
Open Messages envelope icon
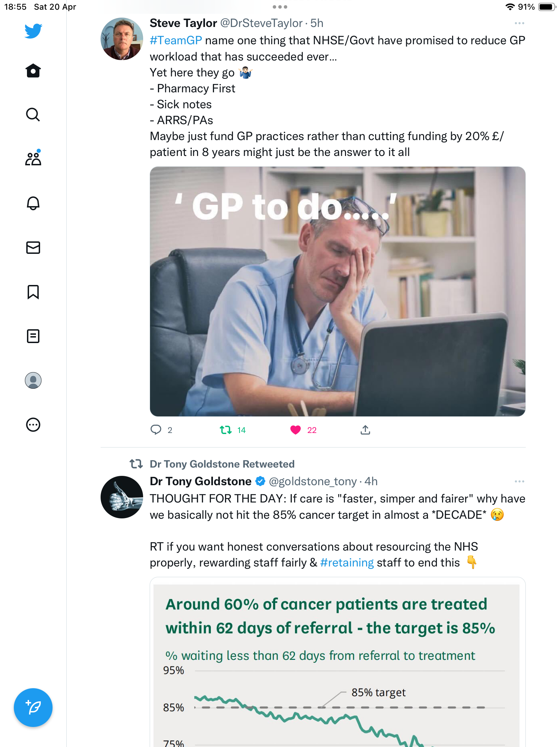point(33,248)
